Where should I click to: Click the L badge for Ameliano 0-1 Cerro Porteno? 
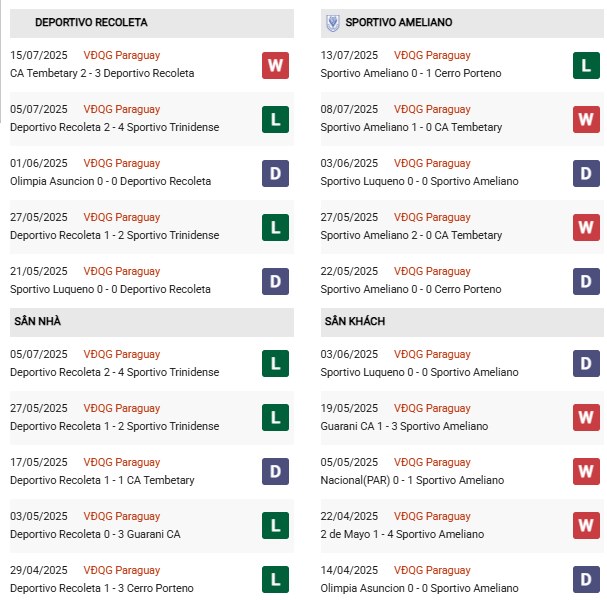(x=586, y=66)
